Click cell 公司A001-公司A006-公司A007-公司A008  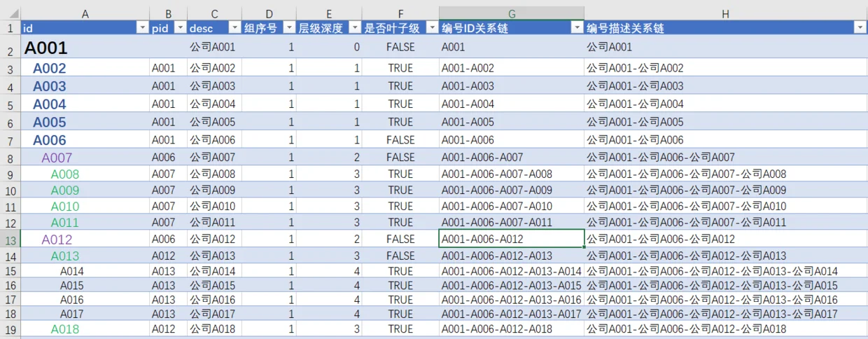pyautogui.click(x=726, y=174)
